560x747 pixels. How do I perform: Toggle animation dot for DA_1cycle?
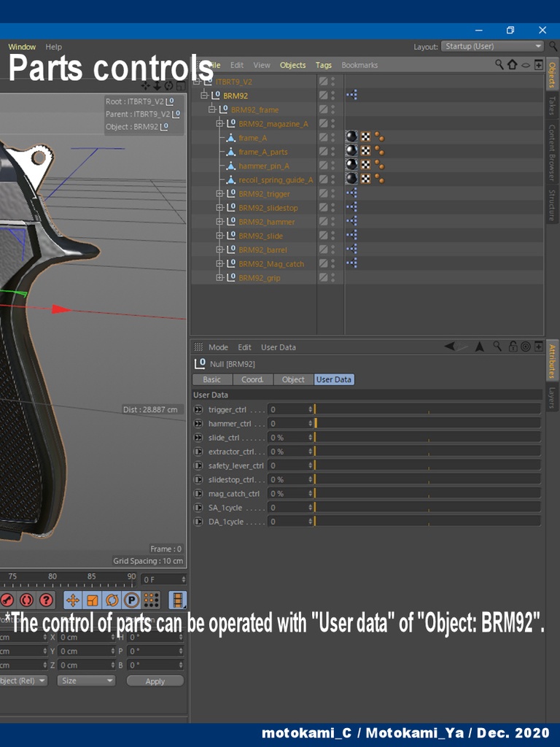198,522
